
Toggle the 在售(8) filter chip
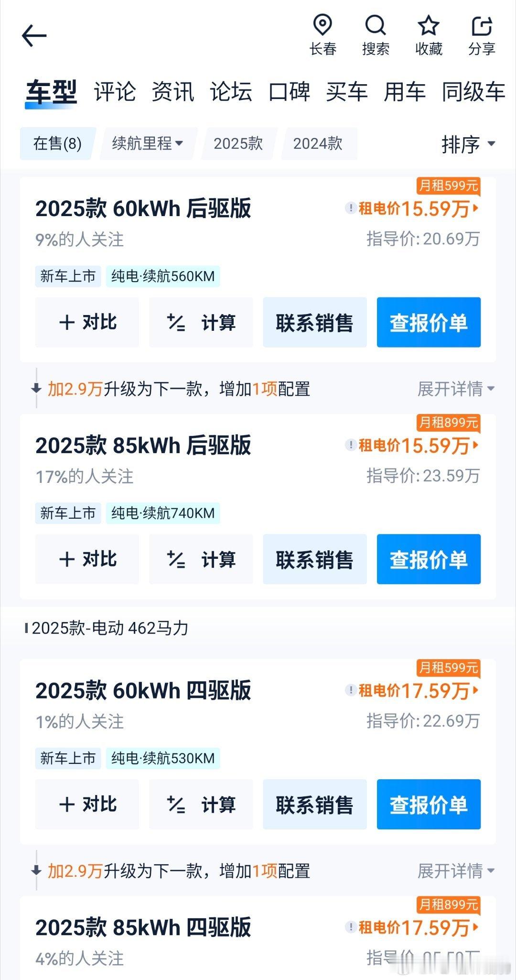pos(57,143)
